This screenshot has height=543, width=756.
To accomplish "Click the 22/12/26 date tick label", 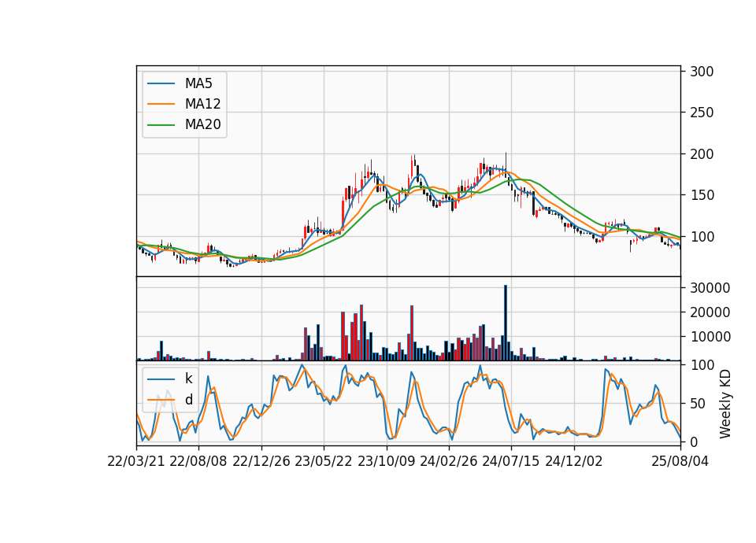I will click(261, 461).
